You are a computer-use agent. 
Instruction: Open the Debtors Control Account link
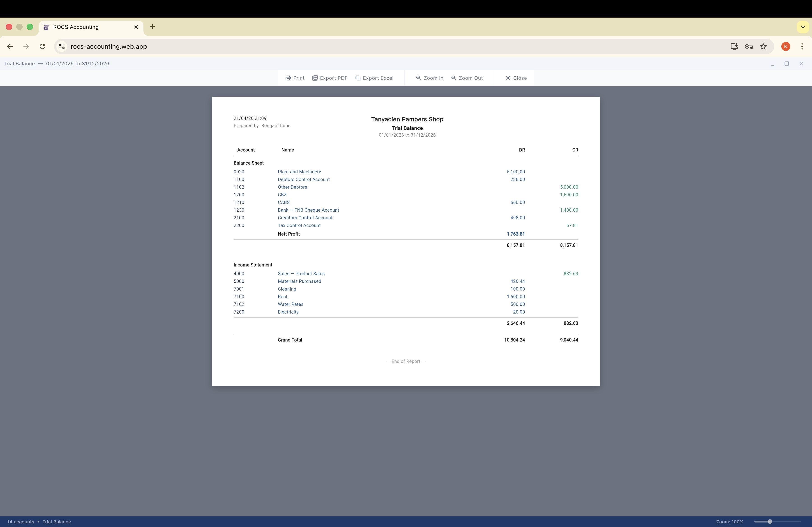(x=304, y=179)
